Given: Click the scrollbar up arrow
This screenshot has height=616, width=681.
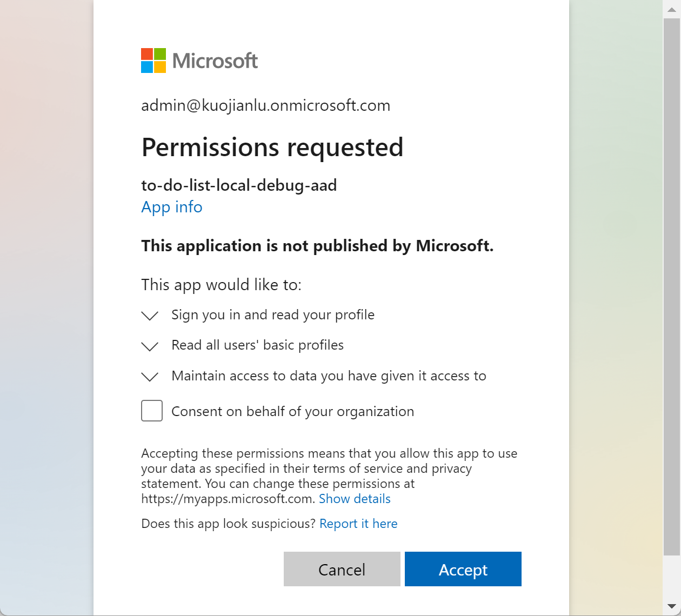Looking at the screenshot, I should click(x=672, y=9).
